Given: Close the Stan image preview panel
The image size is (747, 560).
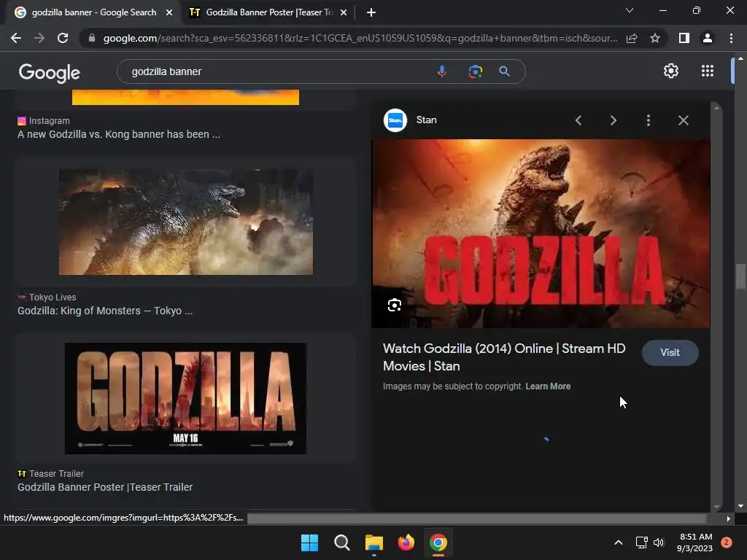Looking at the screenshot, I should [683, 120].
